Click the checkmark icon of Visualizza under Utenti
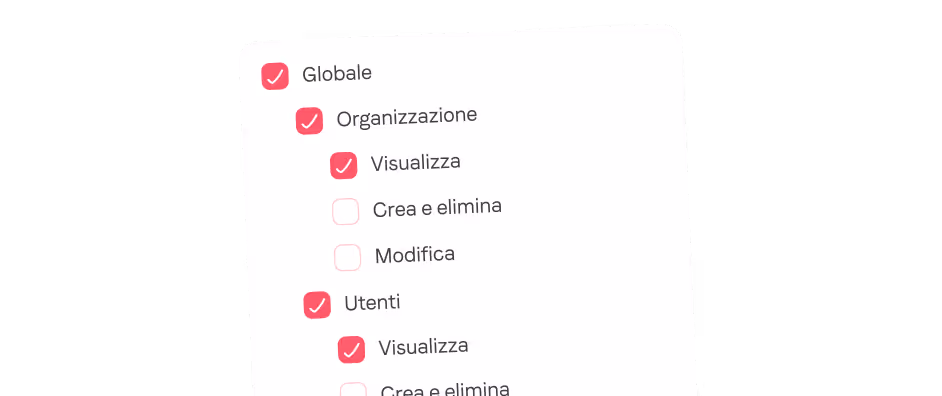The image size is (942, 396). coord(351,349)
